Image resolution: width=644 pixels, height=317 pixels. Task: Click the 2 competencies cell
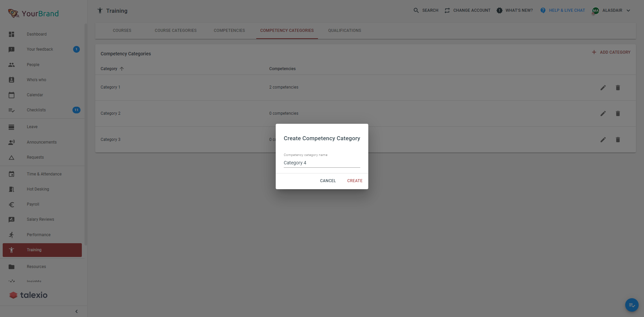click(x=284, y=87)
